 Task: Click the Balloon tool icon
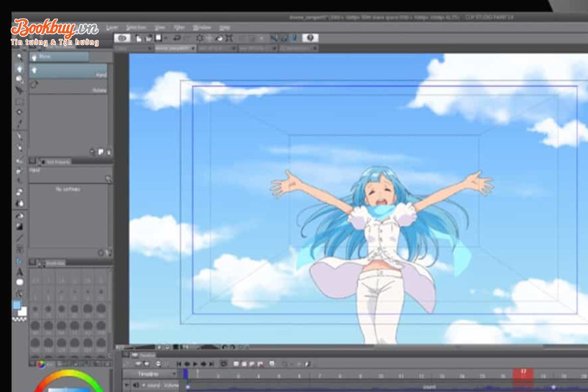(x=20, y=282)
